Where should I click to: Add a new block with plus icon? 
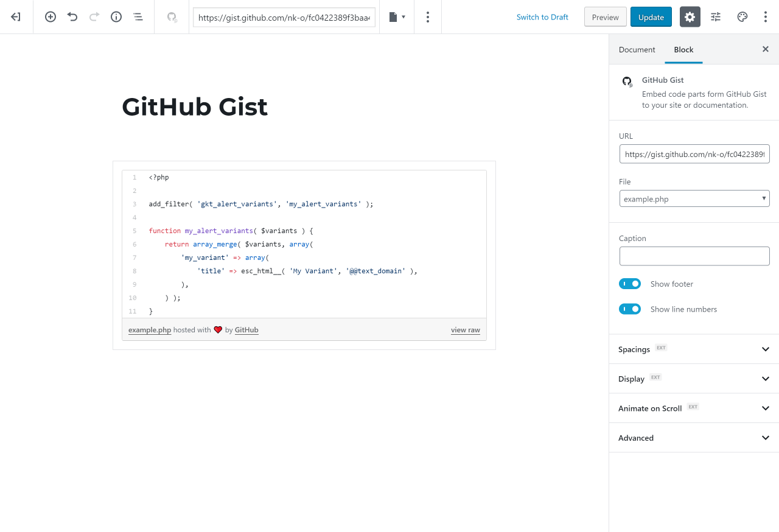[x=51, y=17]
